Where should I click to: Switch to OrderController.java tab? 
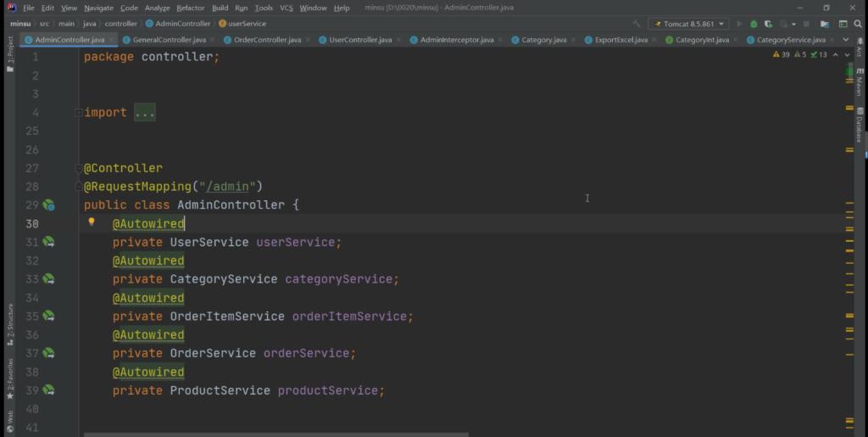[267, 40]
